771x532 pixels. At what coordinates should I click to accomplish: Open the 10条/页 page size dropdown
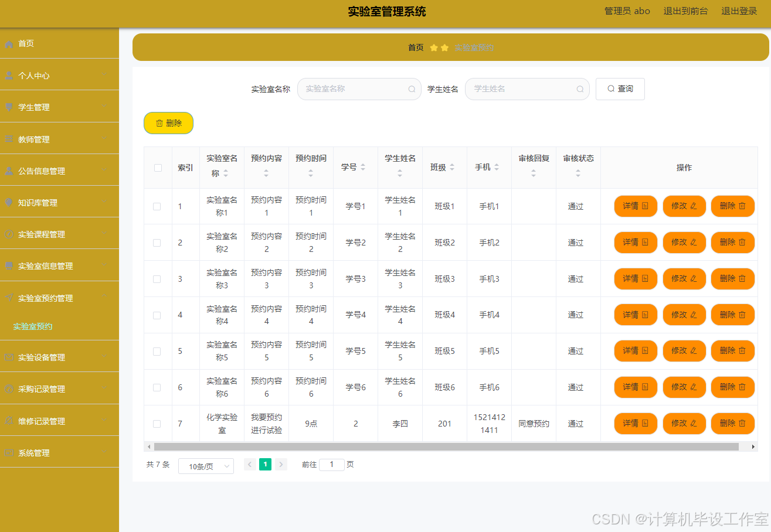point(206,466)
